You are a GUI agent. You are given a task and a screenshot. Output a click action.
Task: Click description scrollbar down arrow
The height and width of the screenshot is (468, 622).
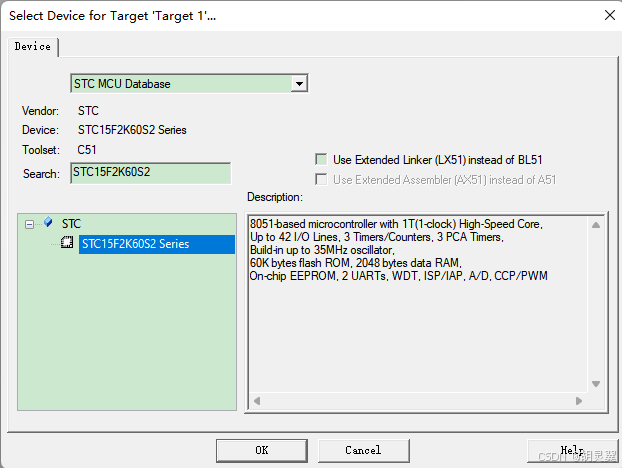(595, 384)
